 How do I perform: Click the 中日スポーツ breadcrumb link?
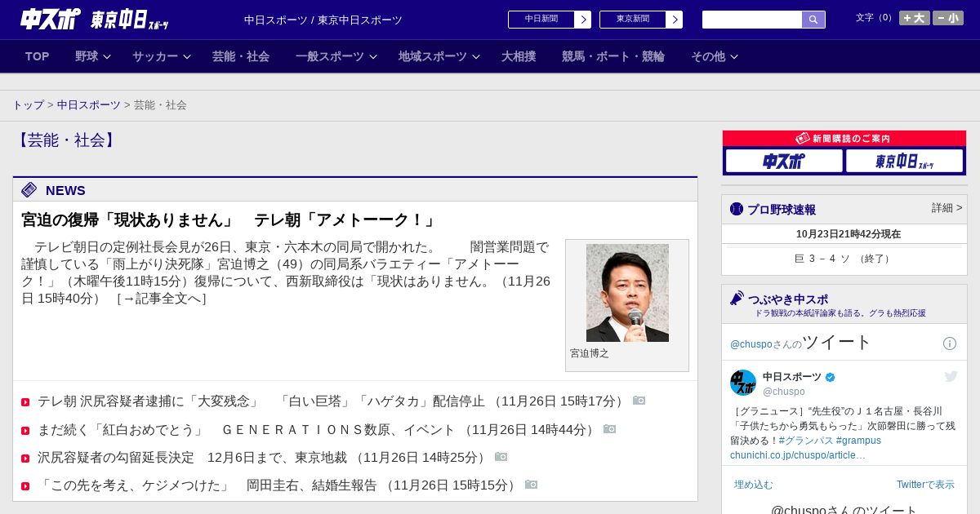89,105
